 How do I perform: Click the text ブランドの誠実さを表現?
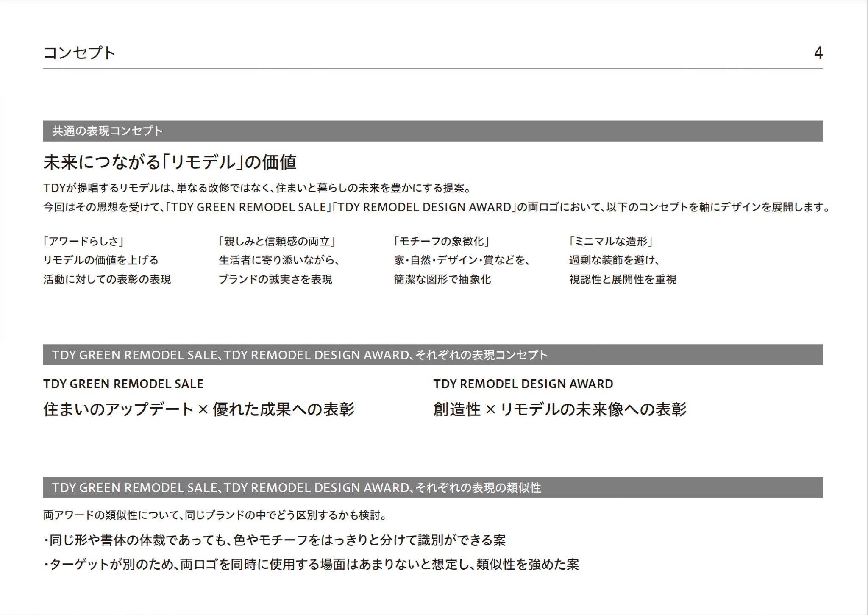coord(275,279)
